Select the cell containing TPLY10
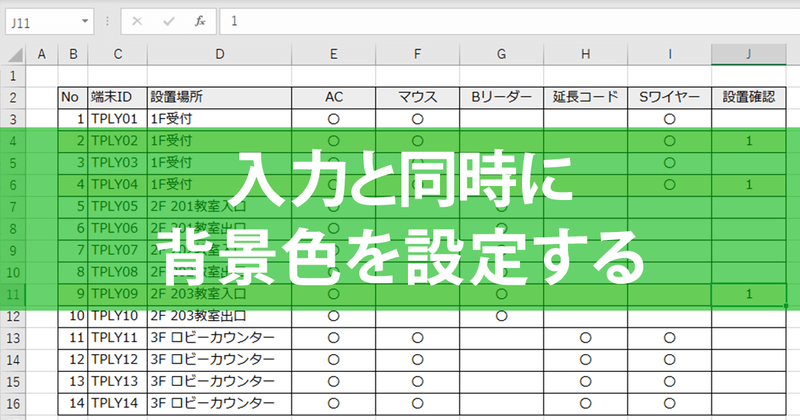Viewport: 800px width, 420px height. (x=117, y=316)
